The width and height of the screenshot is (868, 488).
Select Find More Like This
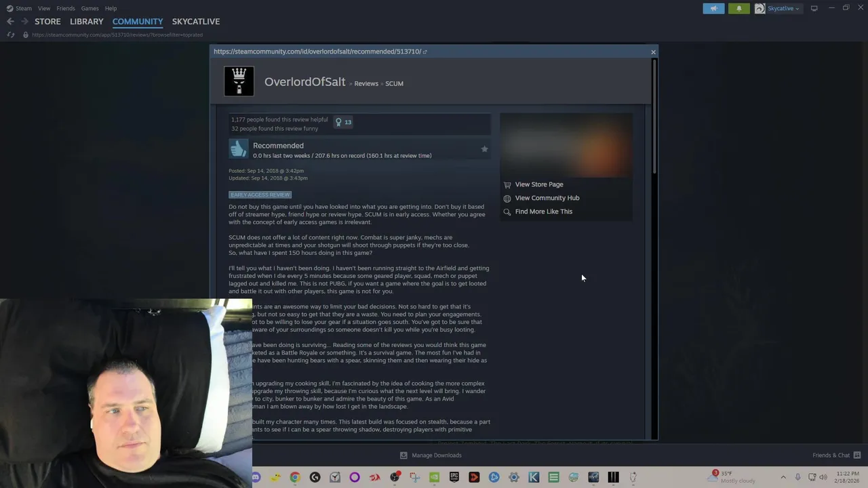pyautogui.click(x=544, y=211)
